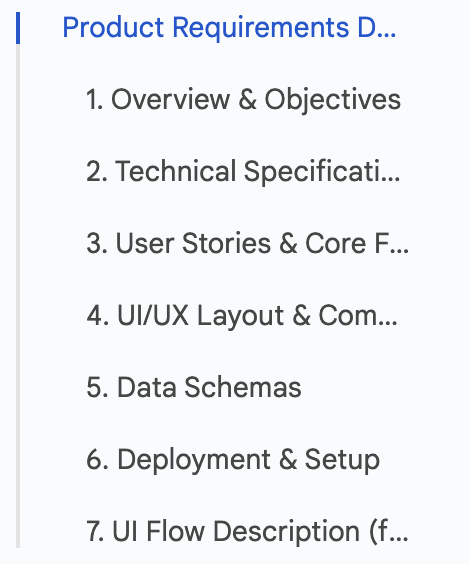Click the word Overview in item 1

pos(170,100)
